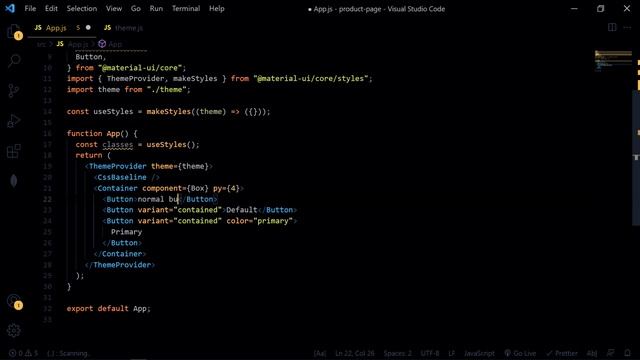Click 'export default App;' line
Image resolution: width=640 pixels, height=360 pixels.
coord(109,309)
